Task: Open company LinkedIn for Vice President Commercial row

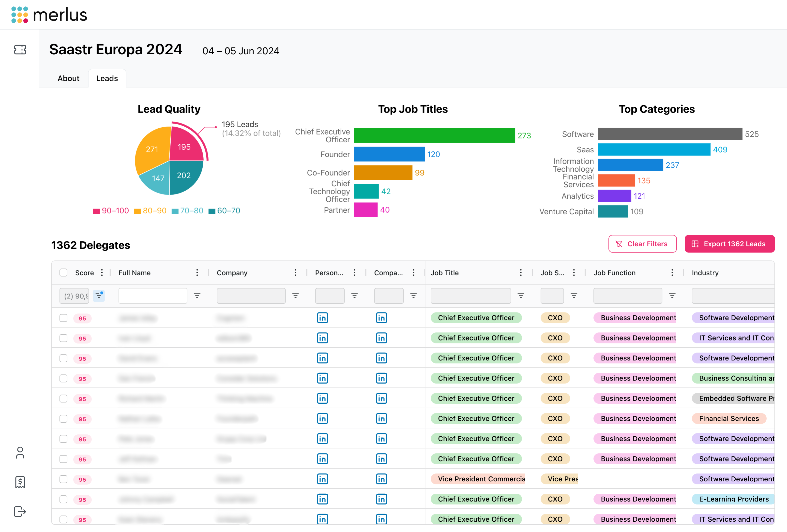Action: point(381,479)
